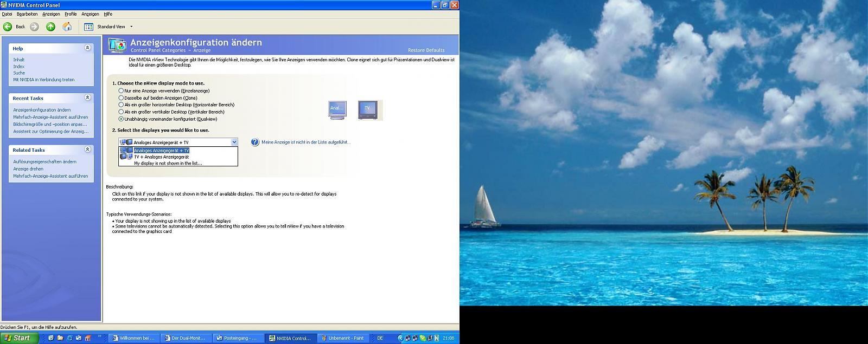This screenshot has height=344, width=868.
Task: Open the Profile menu
Action: coord(71,14)
